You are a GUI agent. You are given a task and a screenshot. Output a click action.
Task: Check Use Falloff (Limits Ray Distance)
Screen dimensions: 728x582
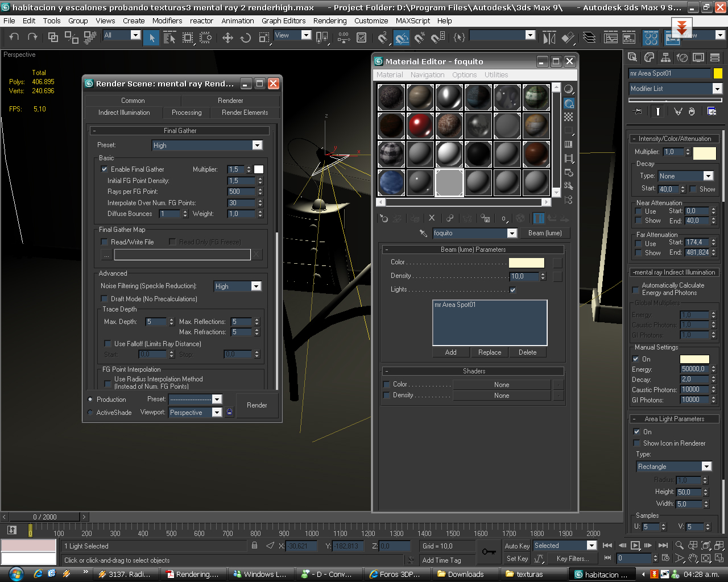coord(107,343)
